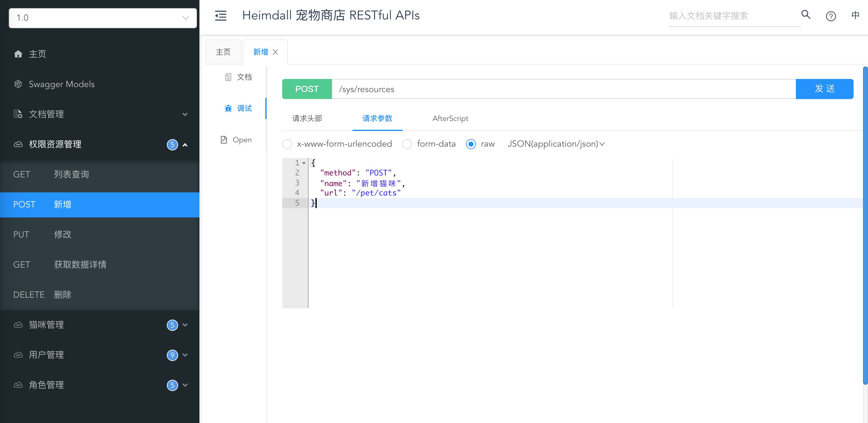Click the "/pet/cats" value in the editor

coord(376,193)
